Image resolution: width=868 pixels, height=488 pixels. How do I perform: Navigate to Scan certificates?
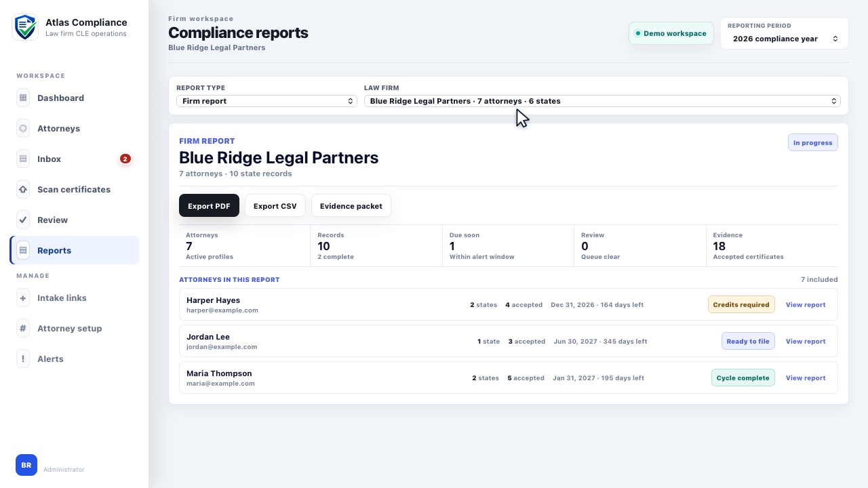[x=75, y=189]
